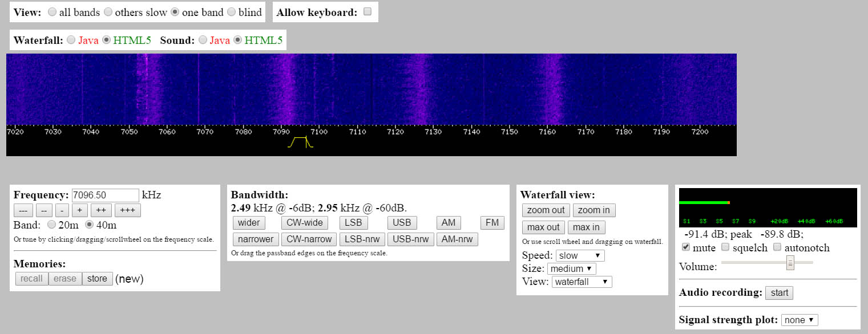
Task: Select the 'others slow' view option
Action: click(x=108, y=12)
